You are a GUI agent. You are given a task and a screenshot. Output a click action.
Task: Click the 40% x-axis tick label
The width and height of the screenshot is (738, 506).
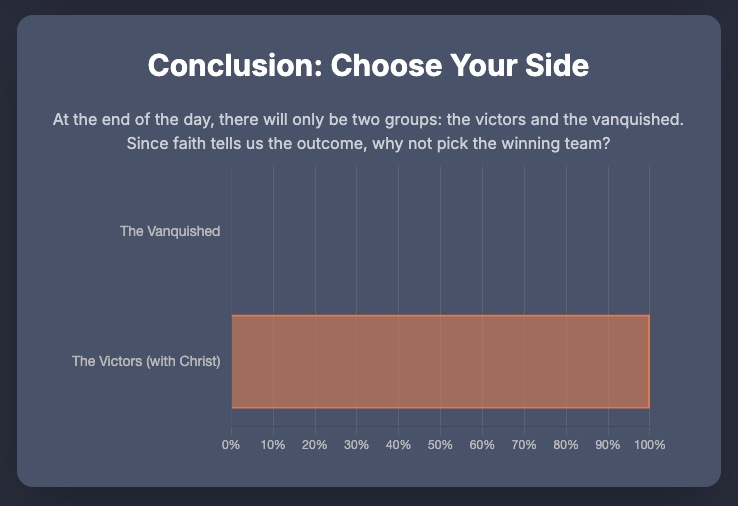[x=399, y=444]
